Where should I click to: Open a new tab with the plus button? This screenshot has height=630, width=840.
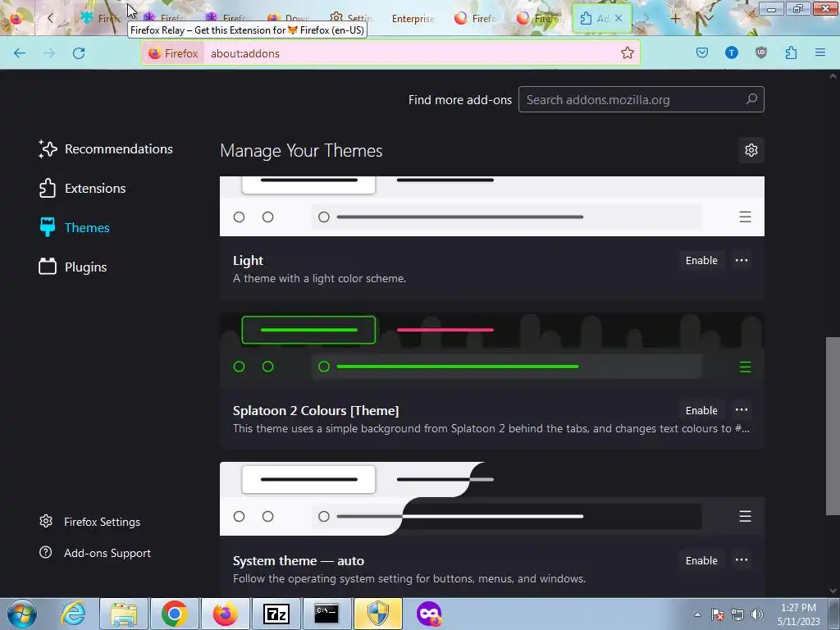pyautogui.click(x=675, y=19)
